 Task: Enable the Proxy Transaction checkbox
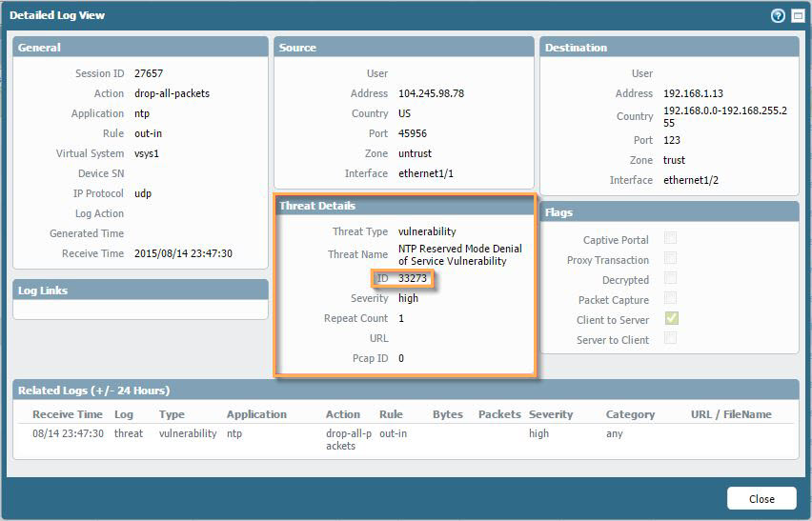coord(671,259)
